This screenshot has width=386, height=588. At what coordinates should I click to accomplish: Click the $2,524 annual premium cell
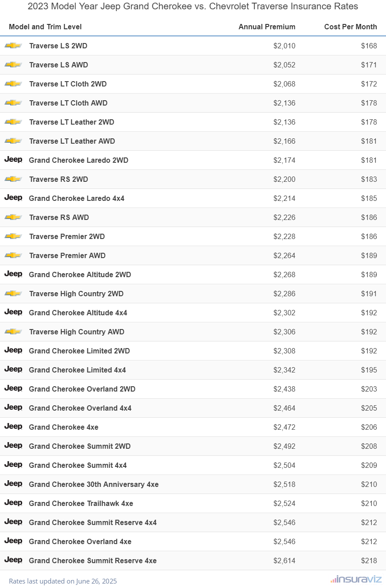coord(284,503)
